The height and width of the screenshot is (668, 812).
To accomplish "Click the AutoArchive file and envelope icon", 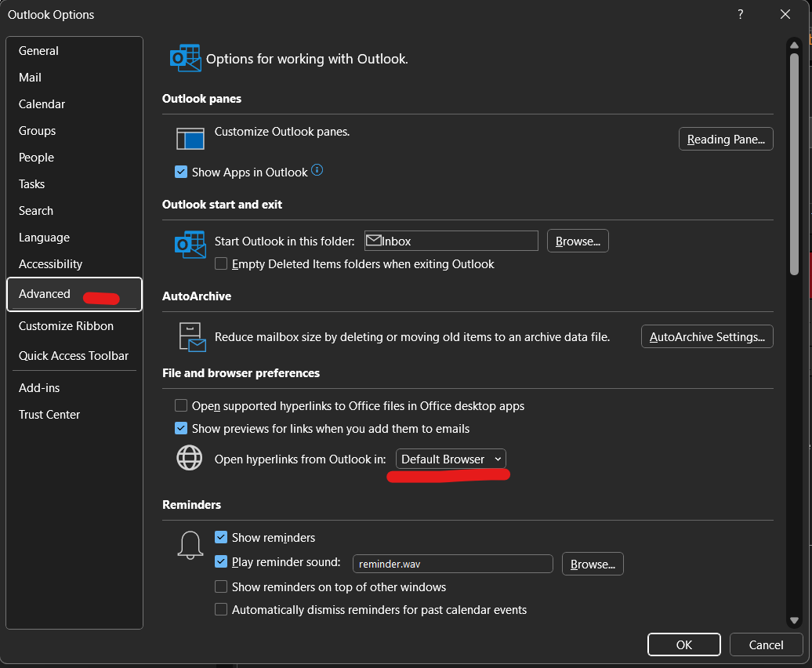I will (192, 336).
